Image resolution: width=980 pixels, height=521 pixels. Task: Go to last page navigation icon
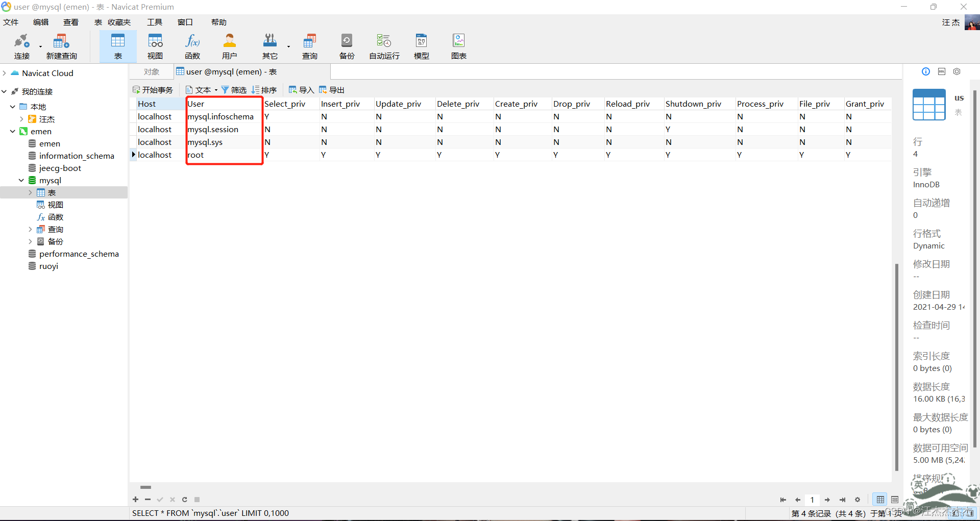point(843,500)
